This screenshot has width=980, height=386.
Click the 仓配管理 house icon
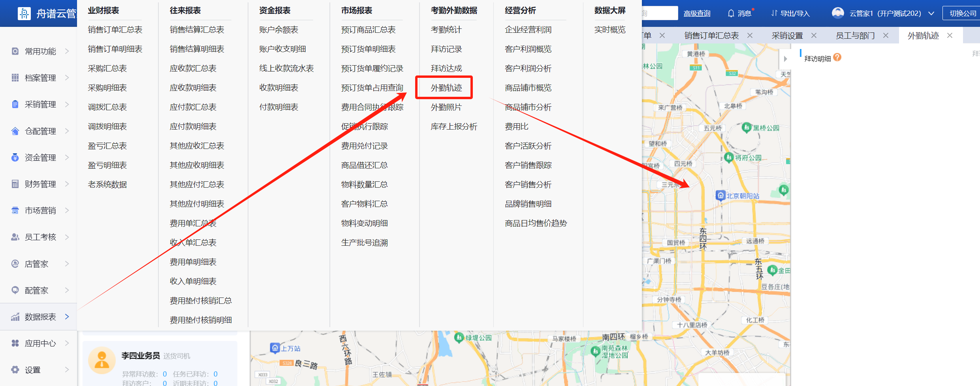pos(15,131)
